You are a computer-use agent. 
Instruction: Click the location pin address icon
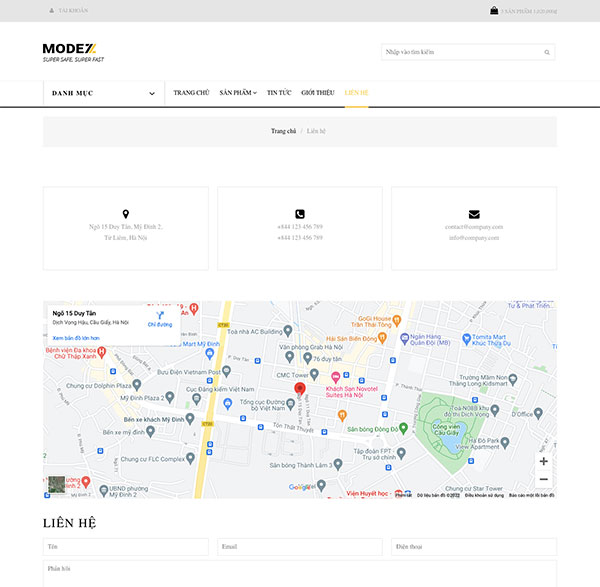126,214
